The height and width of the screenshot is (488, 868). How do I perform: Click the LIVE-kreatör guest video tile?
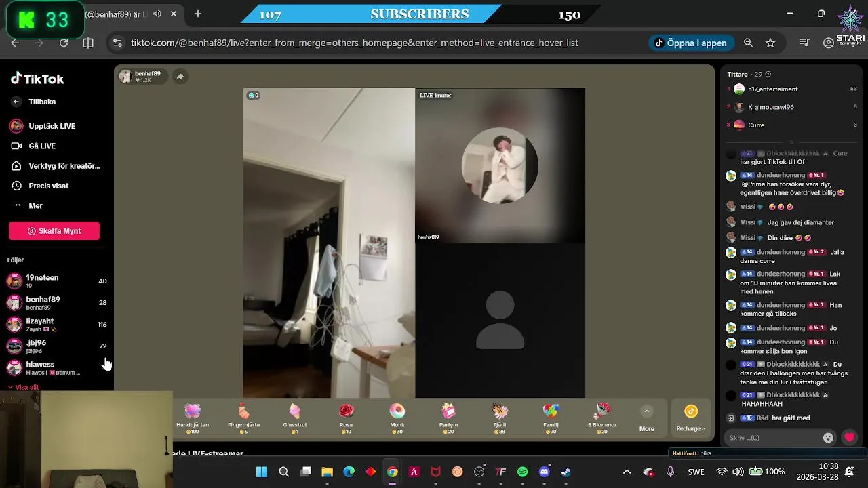coord(500,165)
